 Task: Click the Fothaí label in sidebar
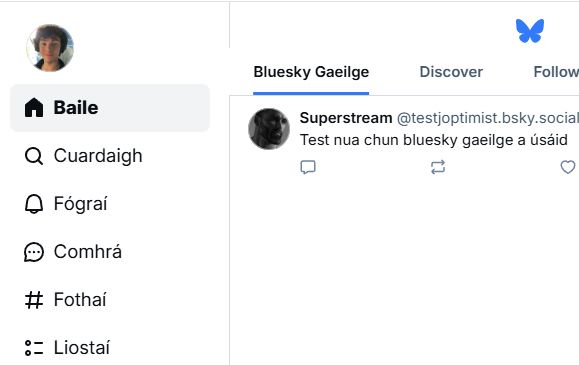80,300
